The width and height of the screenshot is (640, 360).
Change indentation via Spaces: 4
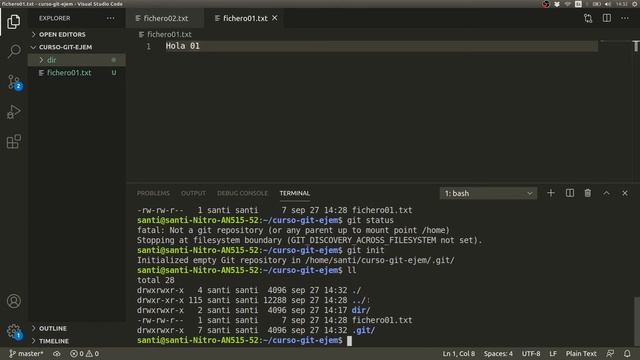498,353
